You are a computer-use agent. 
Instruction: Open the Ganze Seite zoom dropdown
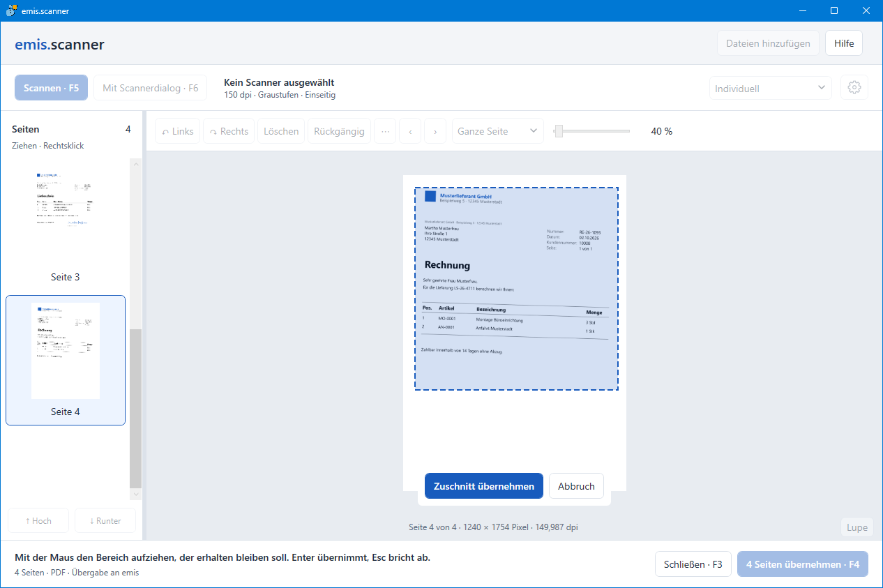[498, 131]
